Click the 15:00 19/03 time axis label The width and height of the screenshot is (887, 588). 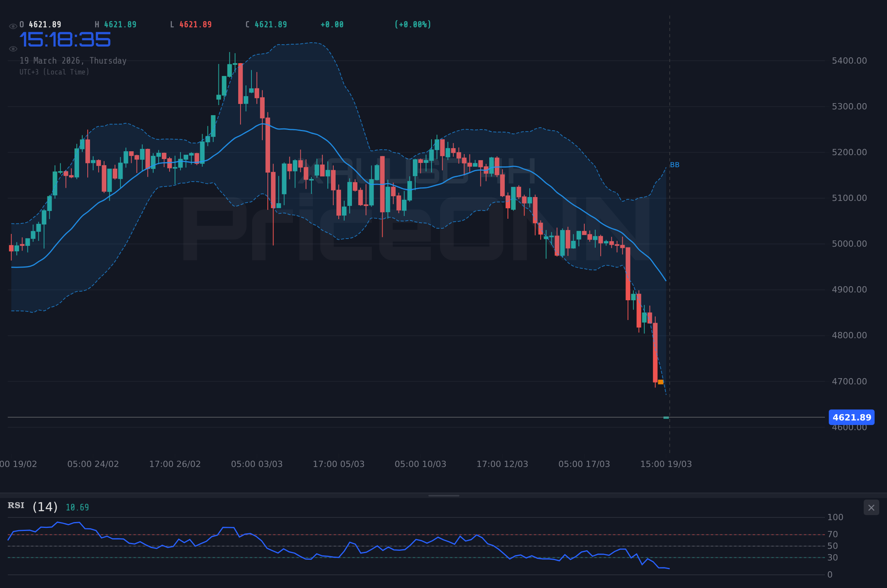(666, 464)
